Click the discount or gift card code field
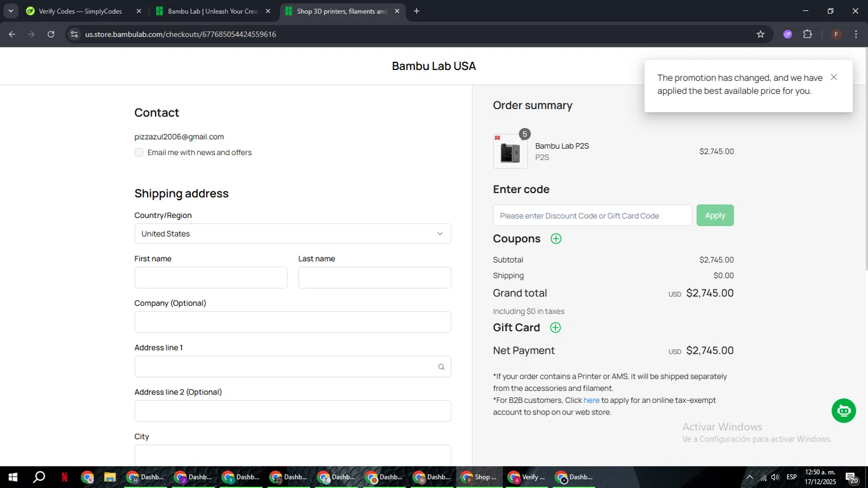 coord(593,216)
